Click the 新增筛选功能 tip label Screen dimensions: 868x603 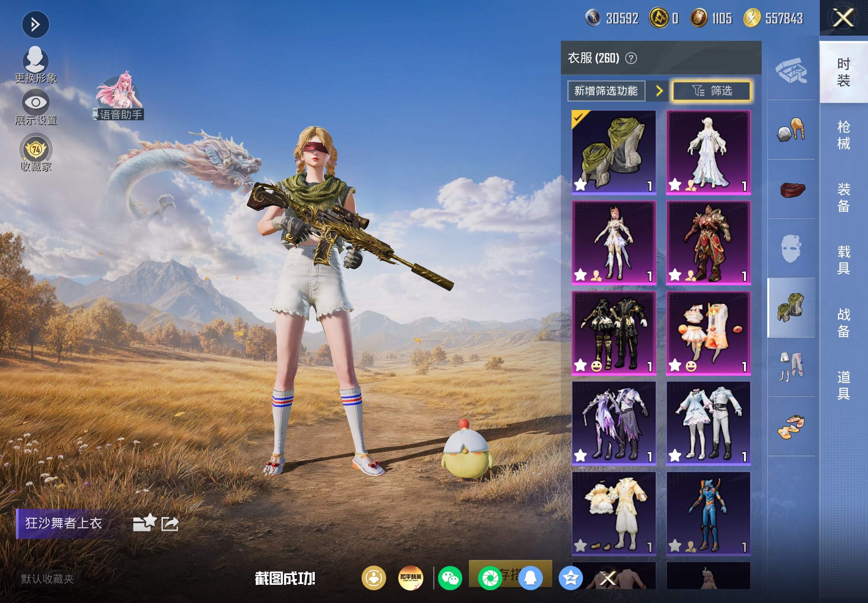pos(606,91)
